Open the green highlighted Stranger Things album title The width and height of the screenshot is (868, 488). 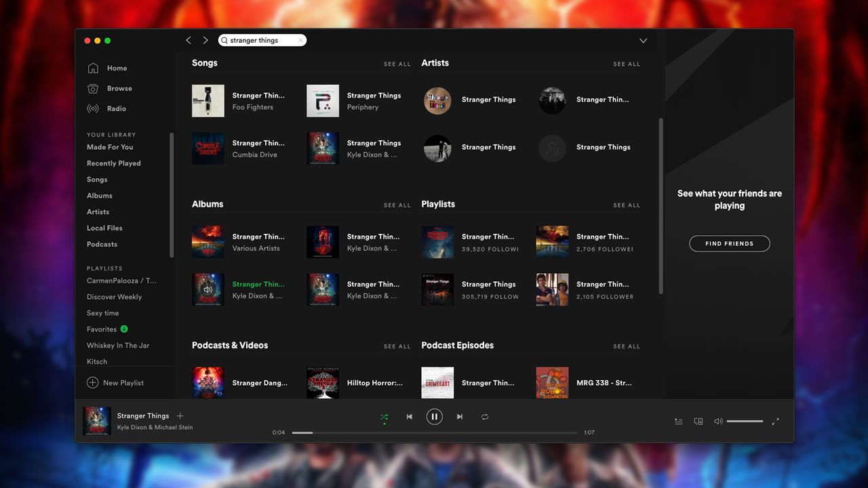pos(258,284)
